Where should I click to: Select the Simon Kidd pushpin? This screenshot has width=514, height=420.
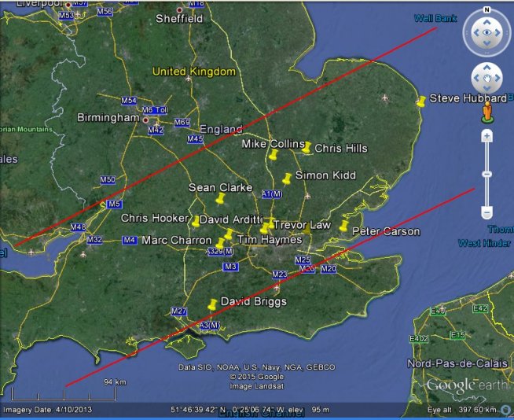287,179
